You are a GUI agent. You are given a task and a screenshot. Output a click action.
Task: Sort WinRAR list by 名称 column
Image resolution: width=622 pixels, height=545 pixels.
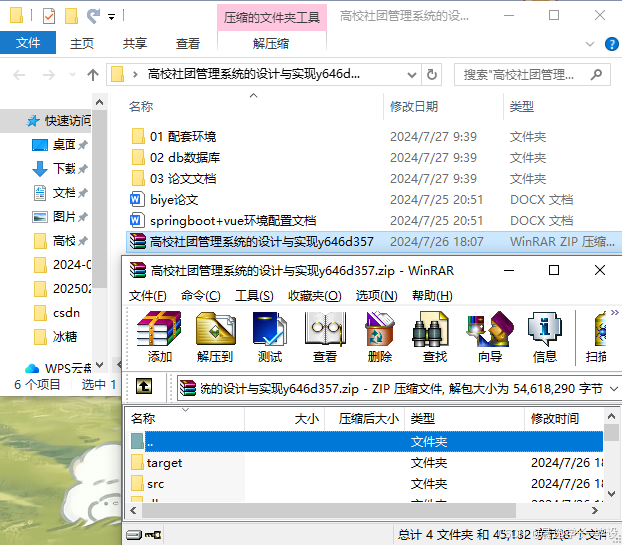pos(185,418)
